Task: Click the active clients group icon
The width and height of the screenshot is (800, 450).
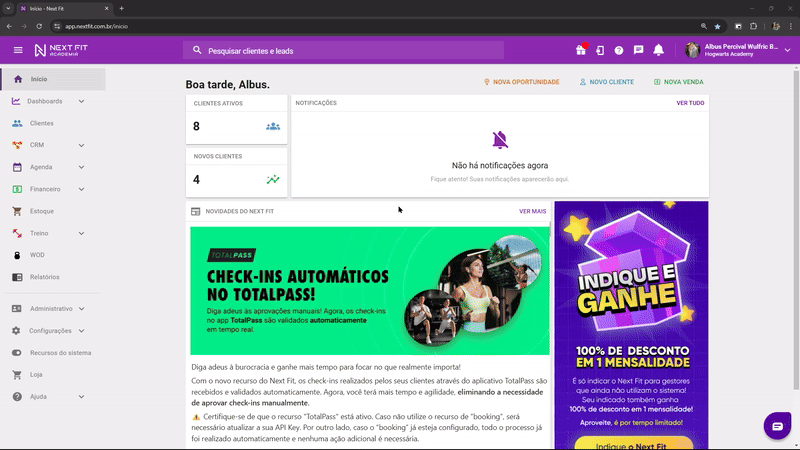Action: click(x=273, y=127)
